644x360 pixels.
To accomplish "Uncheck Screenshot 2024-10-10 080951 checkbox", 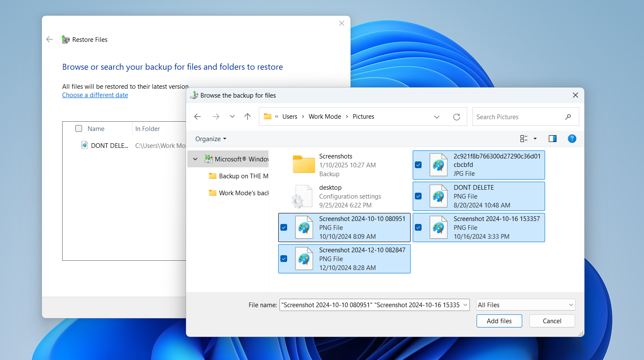I will point(284,227).
